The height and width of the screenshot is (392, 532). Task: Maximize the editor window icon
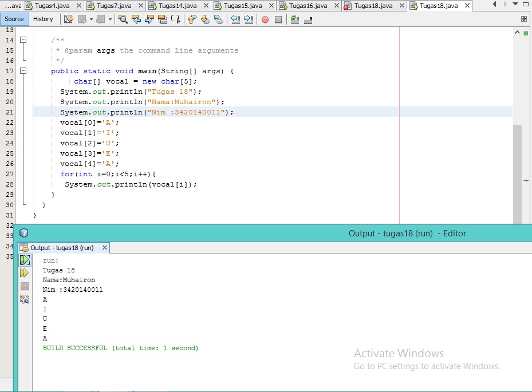[526, 4]
